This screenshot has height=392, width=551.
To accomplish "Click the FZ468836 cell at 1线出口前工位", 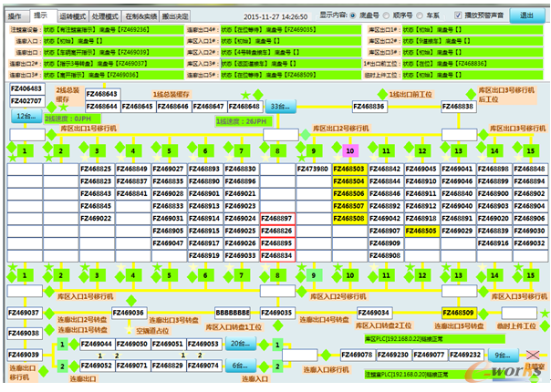I will coord(369,107).
